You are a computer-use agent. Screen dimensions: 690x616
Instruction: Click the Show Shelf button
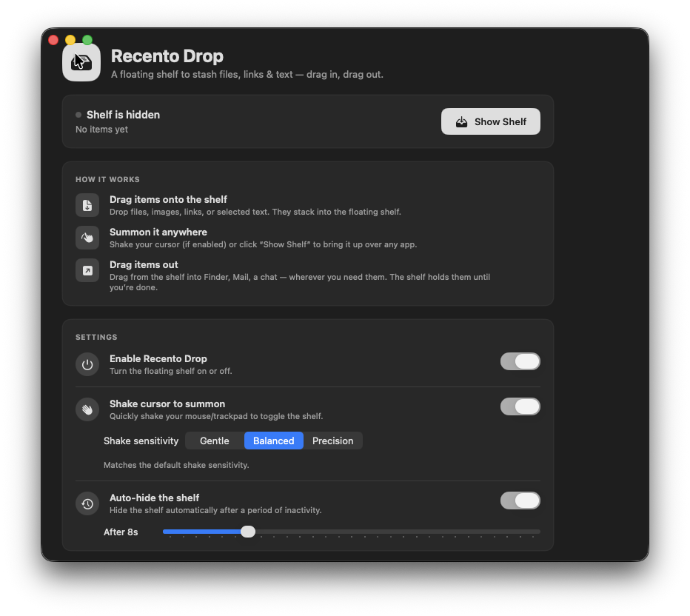[x=491, y=121]
